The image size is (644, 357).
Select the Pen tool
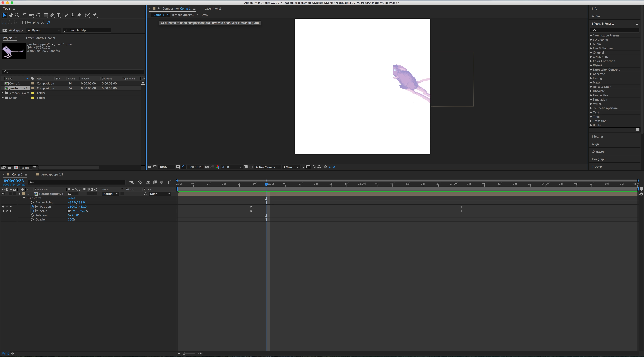tap(52, 15)
